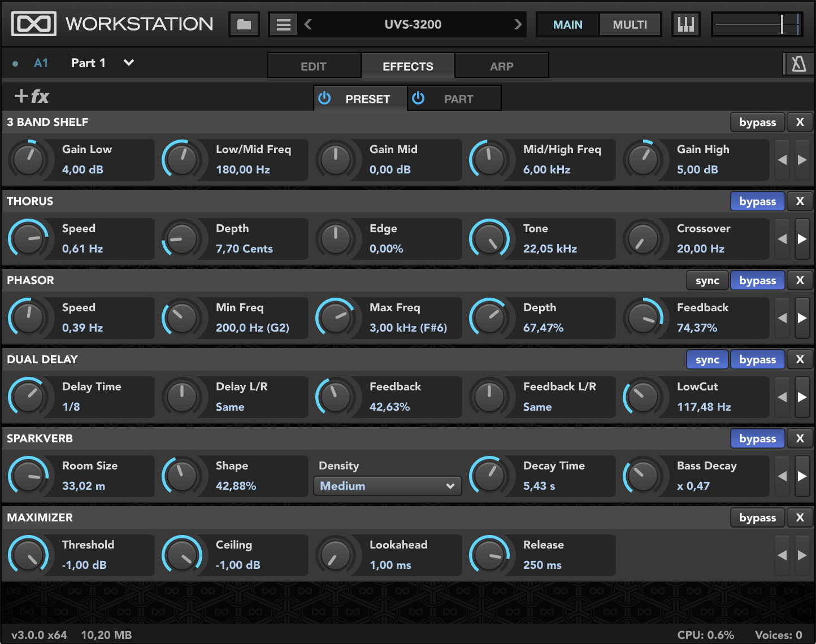This screenshot has height=644, width=816.
Task: Show next page of Dual Delay parameters
Action: [x=802, y=397]
